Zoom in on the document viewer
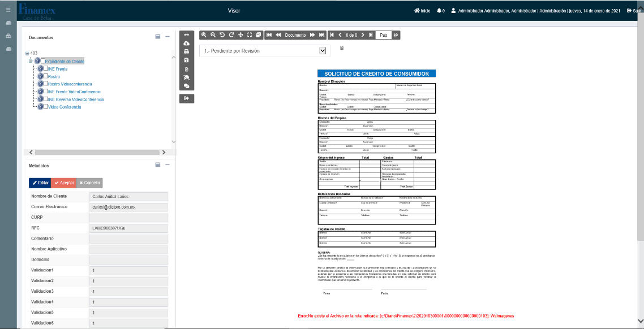Viewport: 644px width, 329px height. pos(204,35)
